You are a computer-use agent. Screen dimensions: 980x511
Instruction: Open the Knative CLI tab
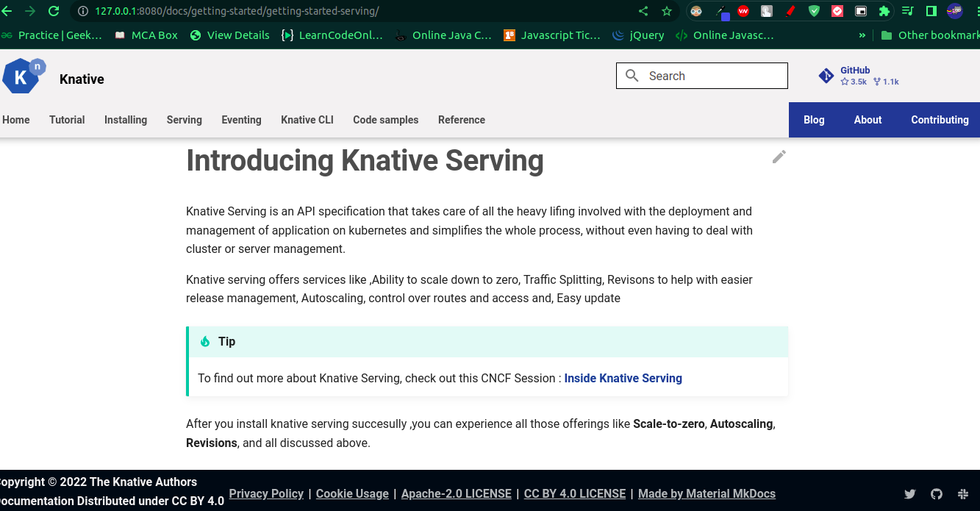click(307, 120)
